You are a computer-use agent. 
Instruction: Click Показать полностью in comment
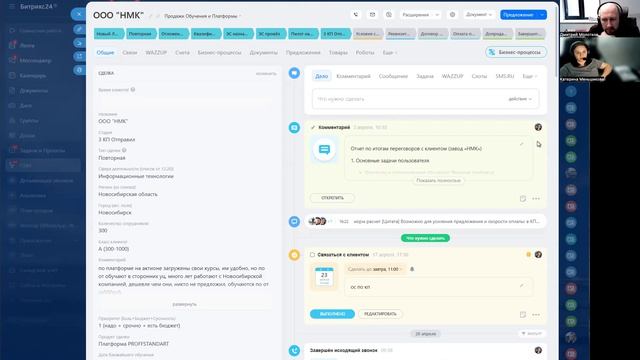point(438,180)
